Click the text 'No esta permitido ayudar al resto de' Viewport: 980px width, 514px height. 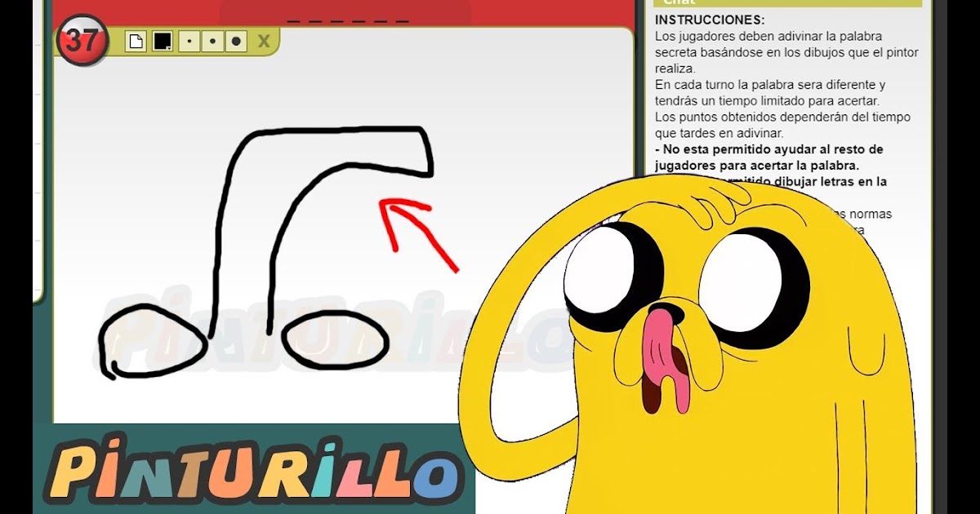(x=768, y=149)
